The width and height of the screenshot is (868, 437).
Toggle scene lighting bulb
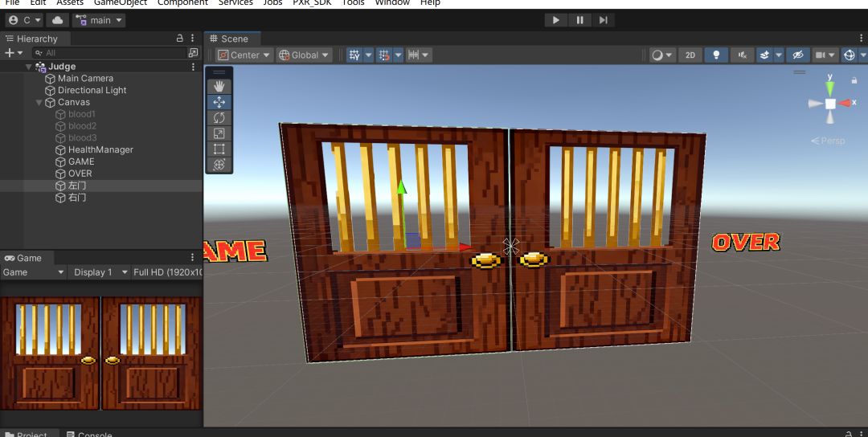pyautogui.click(x=716, y=55)
